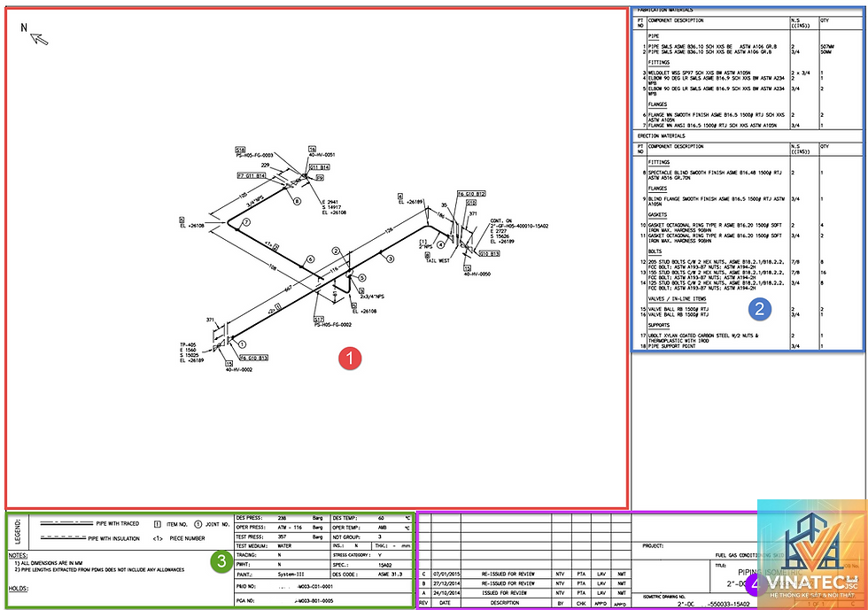Image resolution: width=868 pixels, height=610 pixels.
Task: Select the TP-405 tie-point label
Action: [x=188, y=345]
